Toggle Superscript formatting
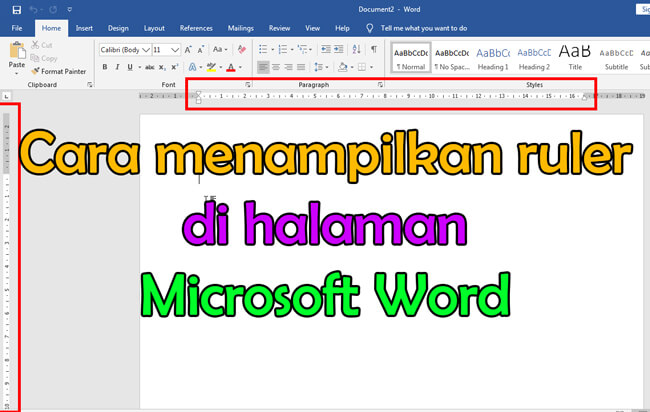The width and height of the screenshot is (650, 412). tap(175, 67)
